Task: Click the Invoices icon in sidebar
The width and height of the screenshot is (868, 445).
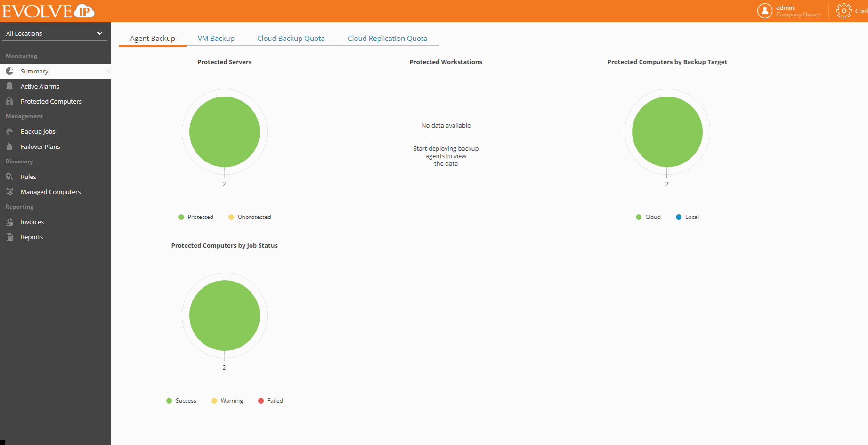Action: point(9,222)
